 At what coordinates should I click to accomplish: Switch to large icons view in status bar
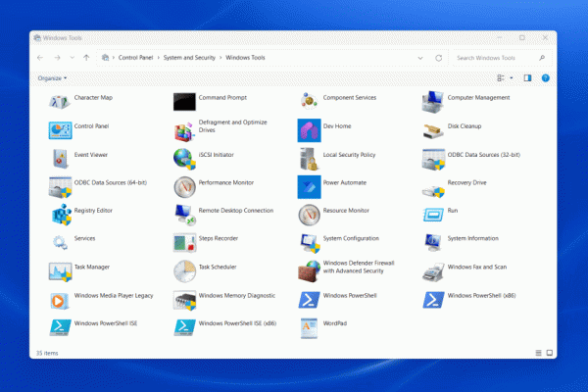click(x=550, y=352)
